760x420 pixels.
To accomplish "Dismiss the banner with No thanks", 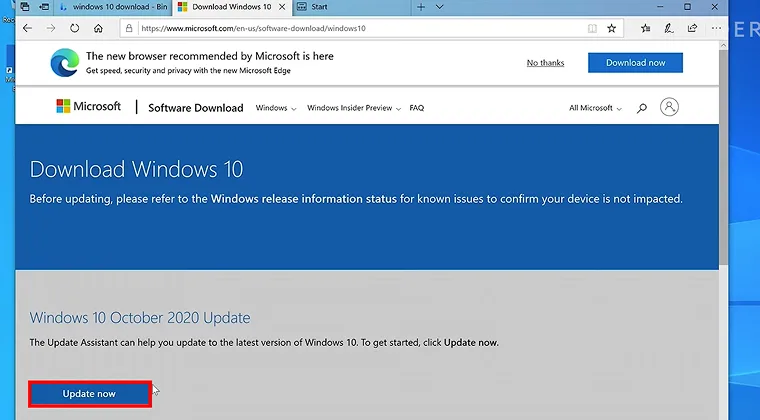I will coord(545,62).
